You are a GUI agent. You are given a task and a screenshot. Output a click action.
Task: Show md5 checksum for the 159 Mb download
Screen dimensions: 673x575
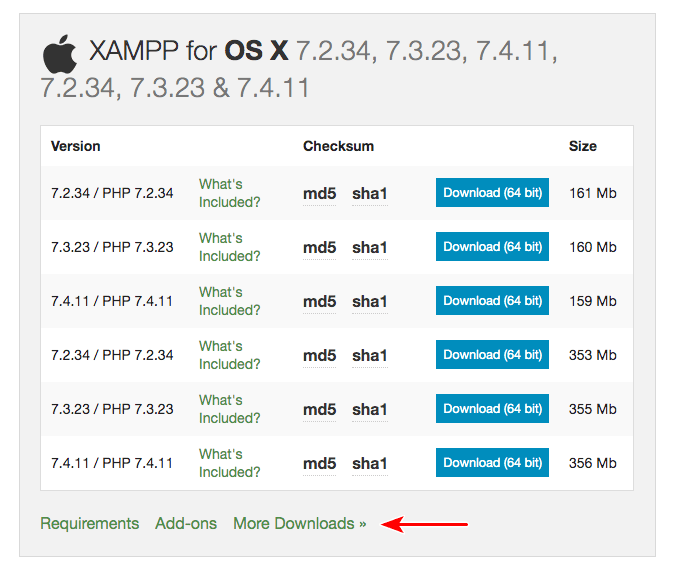point(319,302)
